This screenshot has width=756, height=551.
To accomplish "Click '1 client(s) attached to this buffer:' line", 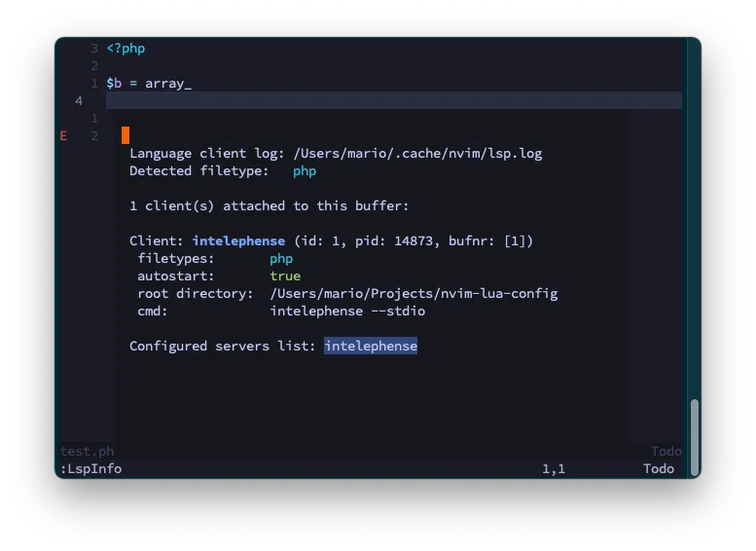I will [270, 206].
